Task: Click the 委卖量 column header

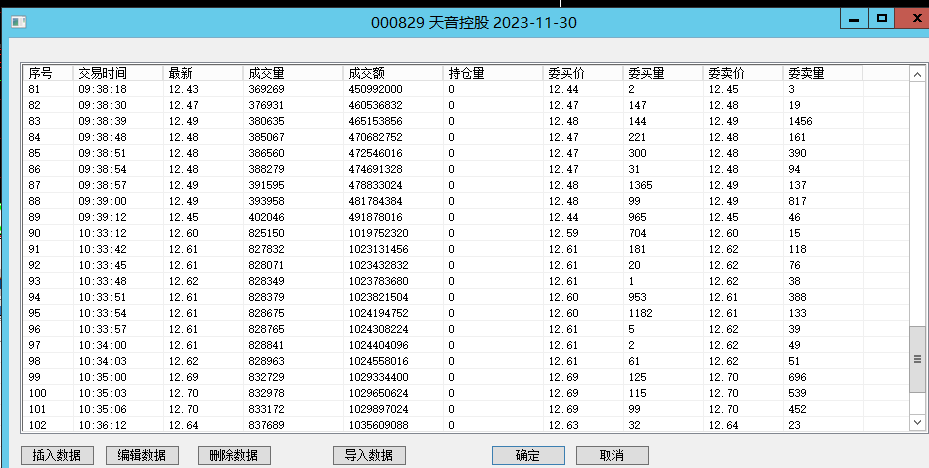Action: click(x=823, y=73)
